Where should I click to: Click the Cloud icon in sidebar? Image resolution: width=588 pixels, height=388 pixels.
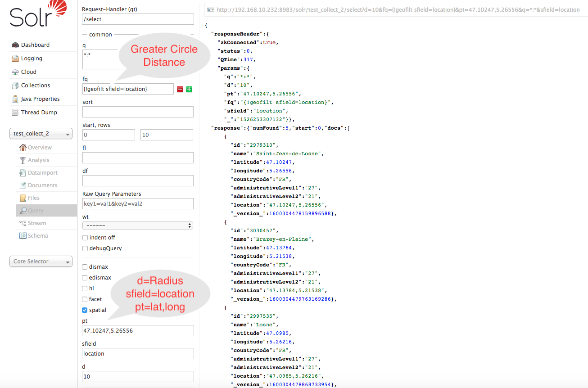15,72
